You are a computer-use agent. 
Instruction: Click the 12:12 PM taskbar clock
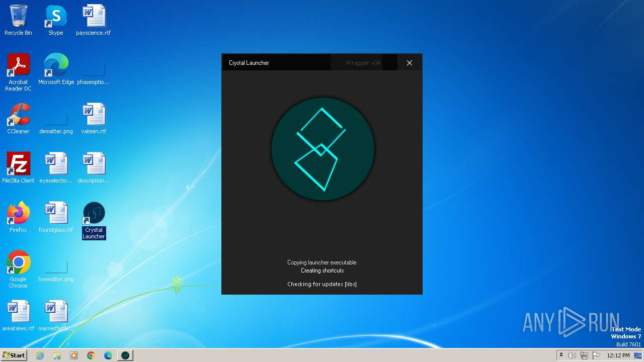[x=618, y=355]
